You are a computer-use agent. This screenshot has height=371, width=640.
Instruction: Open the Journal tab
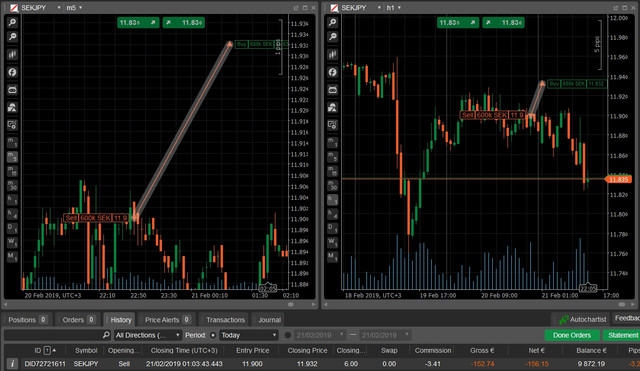(269, 320)
